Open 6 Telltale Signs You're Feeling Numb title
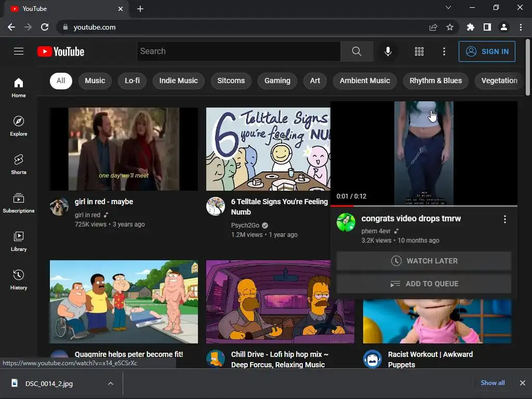The height and width of the screenshot is (399, 532). 280,207
